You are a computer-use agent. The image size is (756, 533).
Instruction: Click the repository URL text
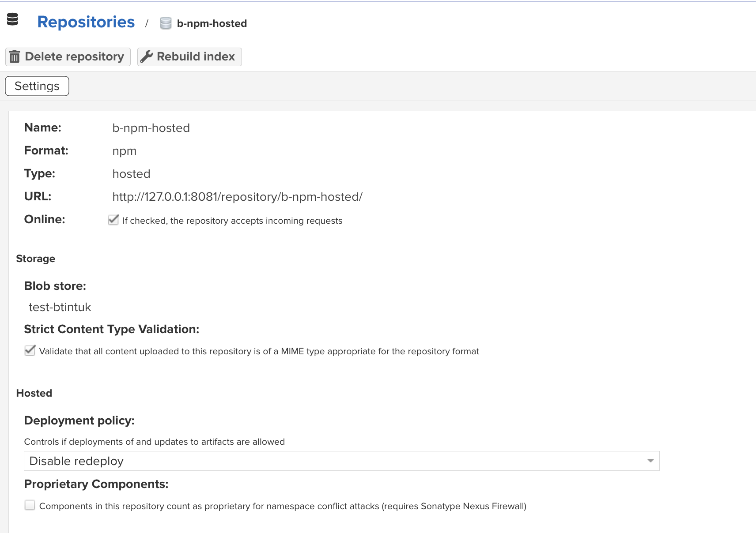(x=237, y=197)
